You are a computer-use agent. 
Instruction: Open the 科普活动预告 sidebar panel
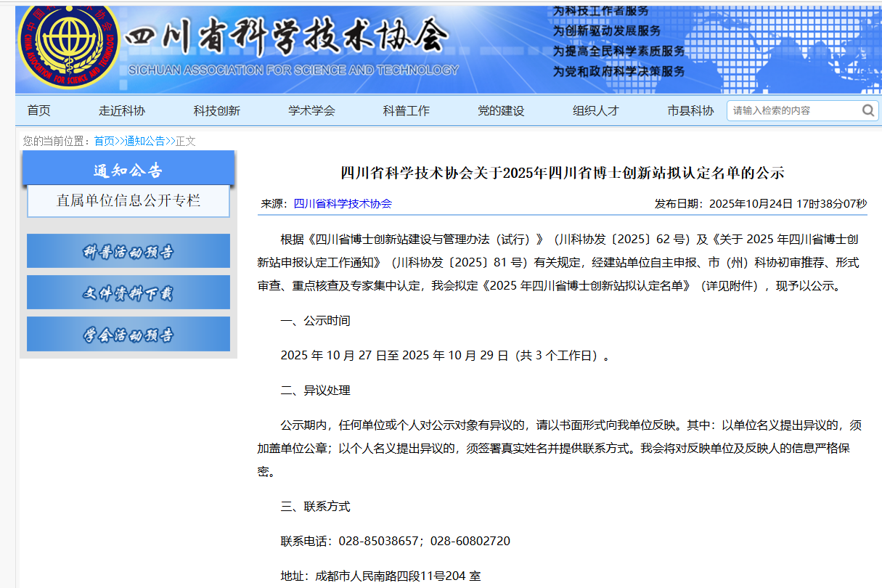point(128,250)
